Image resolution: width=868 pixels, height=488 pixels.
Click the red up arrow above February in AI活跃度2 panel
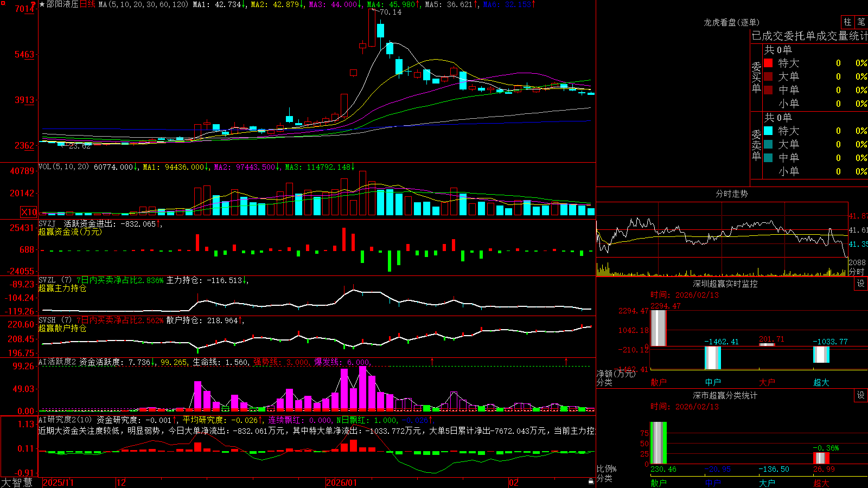point(566,361)
